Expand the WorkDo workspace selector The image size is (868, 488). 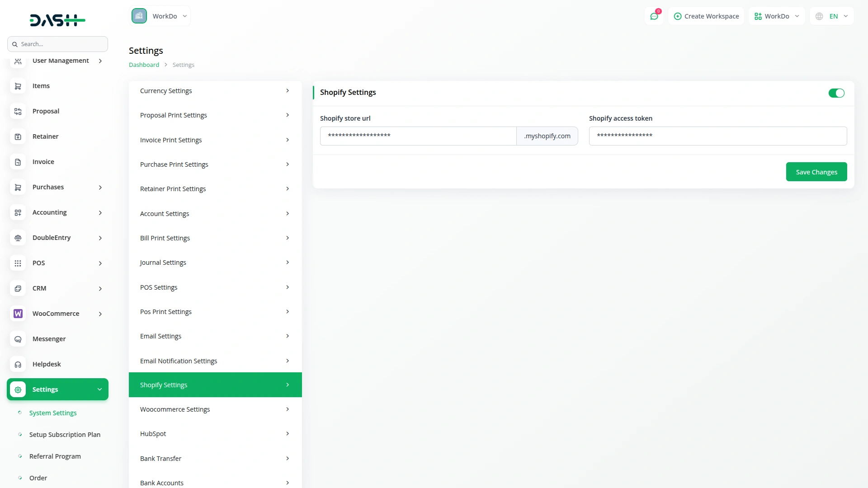[776, 16]
